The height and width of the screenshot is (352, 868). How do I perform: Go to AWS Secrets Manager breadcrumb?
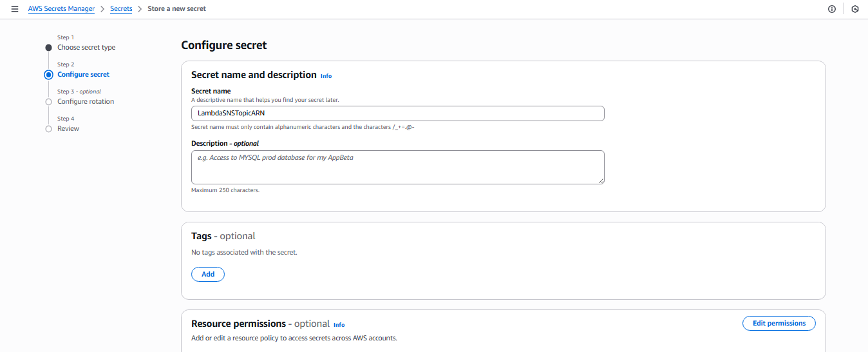[x=61, y=9]
